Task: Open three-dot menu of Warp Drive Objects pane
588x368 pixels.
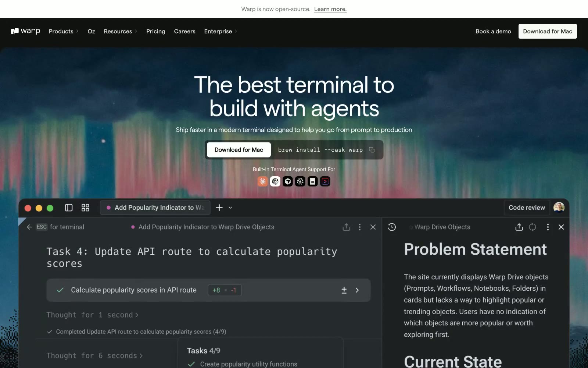Action: 548,227
